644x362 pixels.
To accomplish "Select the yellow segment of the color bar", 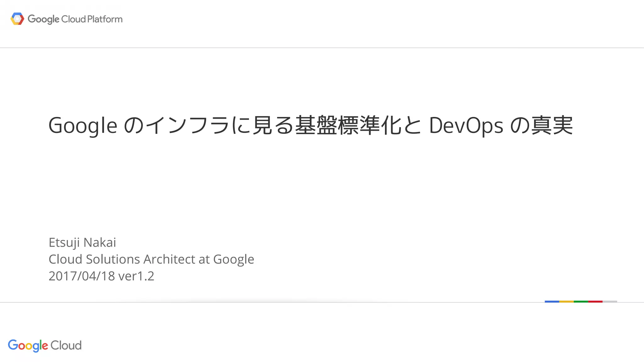I will (566, 301).
